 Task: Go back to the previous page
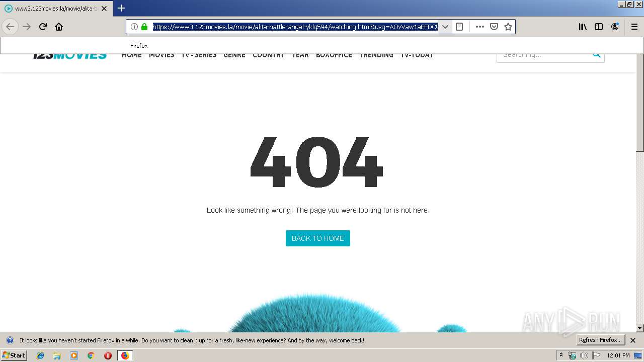10,27
